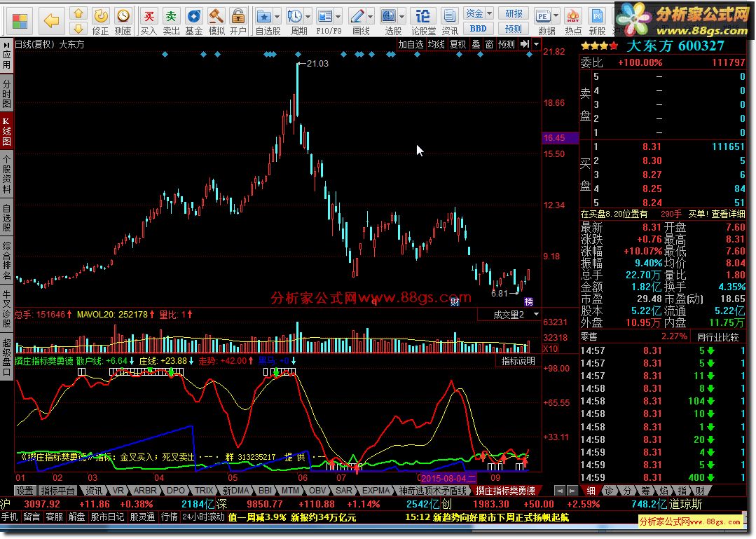Open the 新股 IPO icon

click(597, 16)
